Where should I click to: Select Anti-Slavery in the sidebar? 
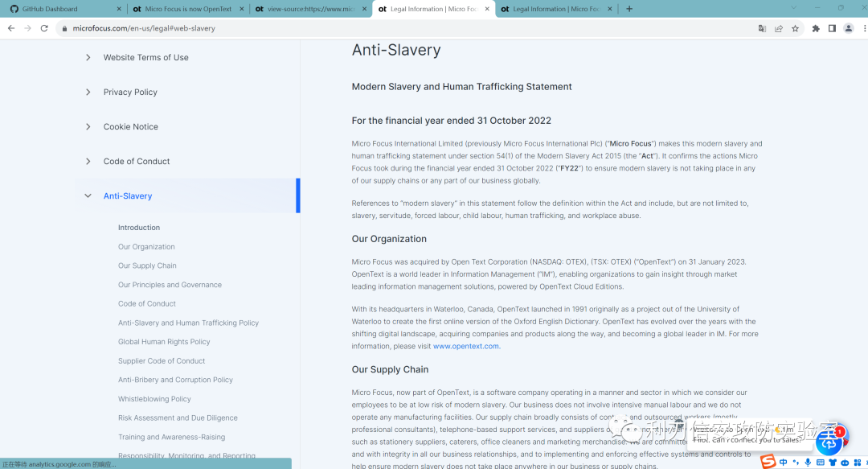[x=128, y=195]
